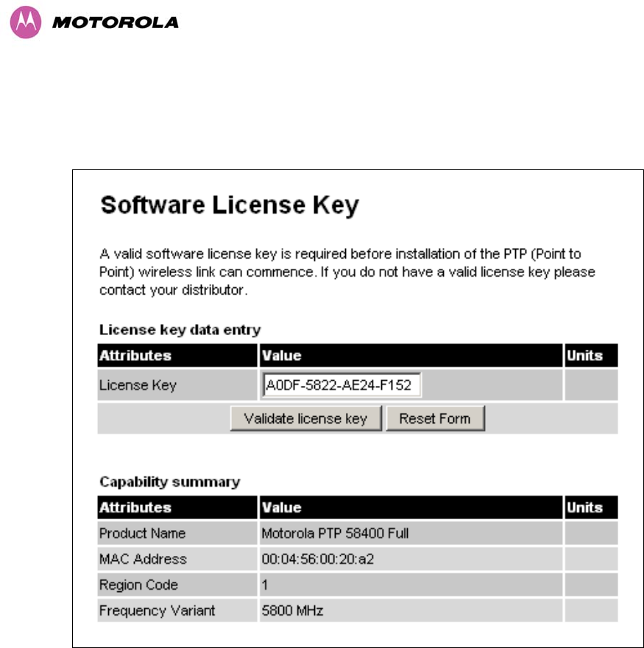Viewport: 644px width, 648px height.
Task: Select the MAC Address attribute cell
Action: (x=144, y=559)
